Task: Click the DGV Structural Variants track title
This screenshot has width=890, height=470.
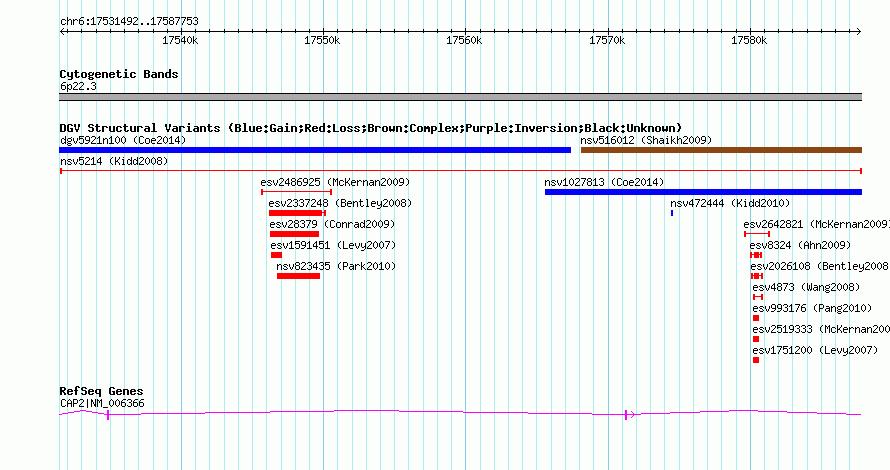Action: pos(370,128)
